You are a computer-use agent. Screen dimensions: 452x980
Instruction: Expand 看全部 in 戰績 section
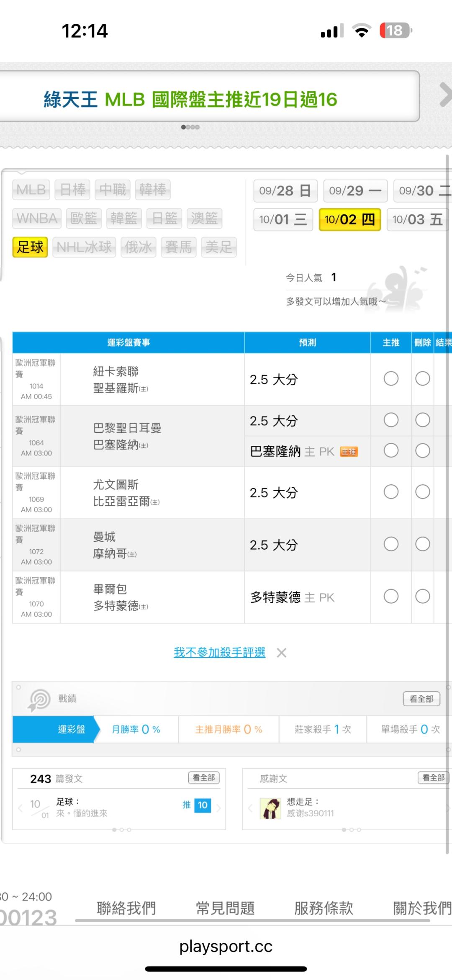421,699
